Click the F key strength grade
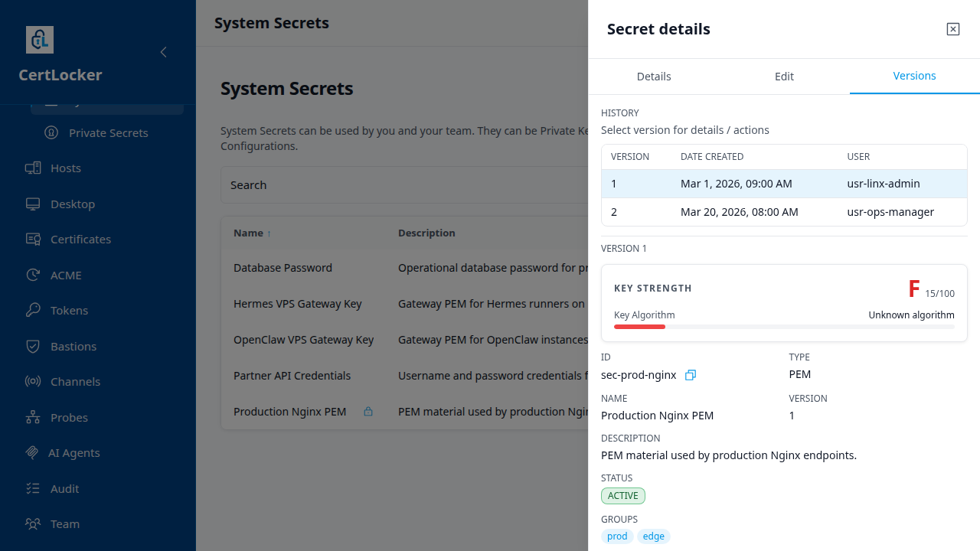 coord(913,289)
